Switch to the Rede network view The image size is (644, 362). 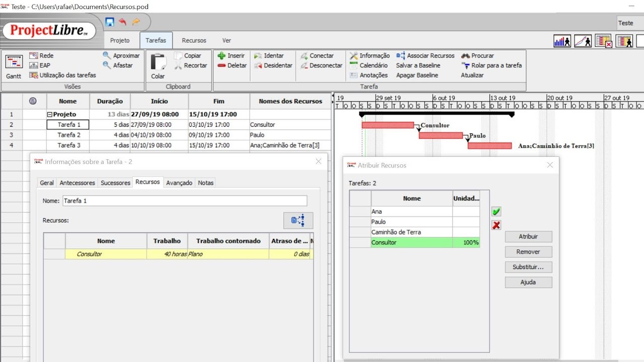(41, 56)
